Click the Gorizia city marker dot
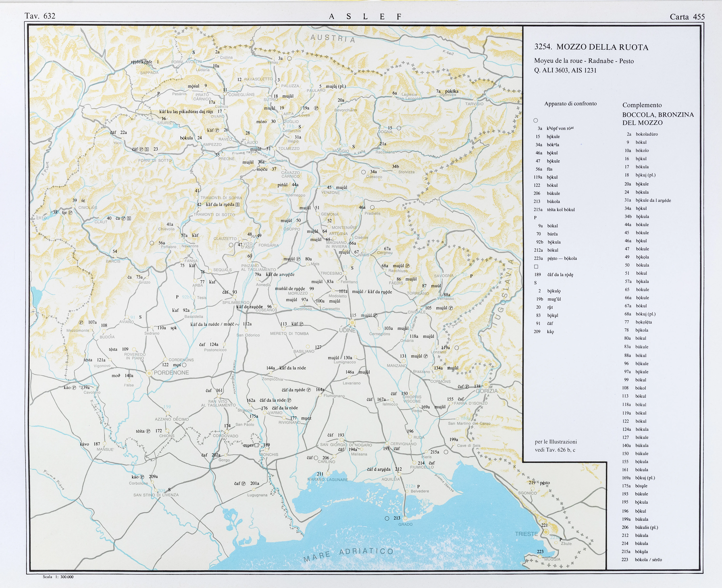Screen dimensions: 722x588 [486, 384]
